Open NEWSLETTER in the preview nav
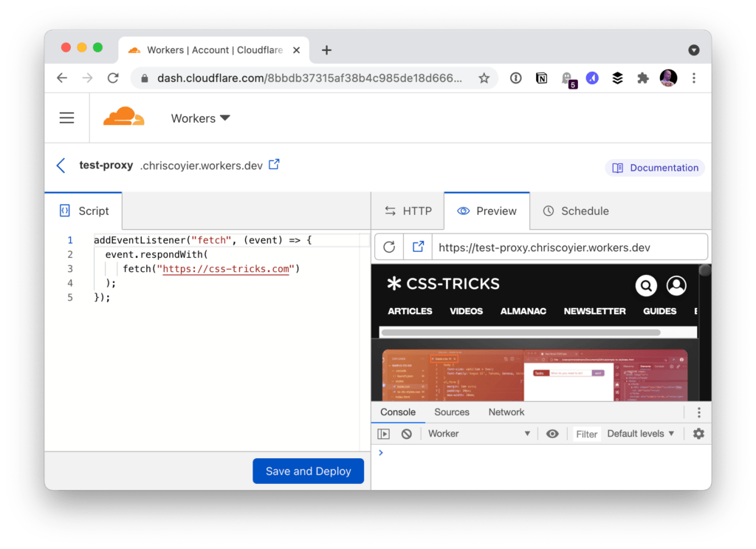756x549 pixels. (x=594, y=311)
